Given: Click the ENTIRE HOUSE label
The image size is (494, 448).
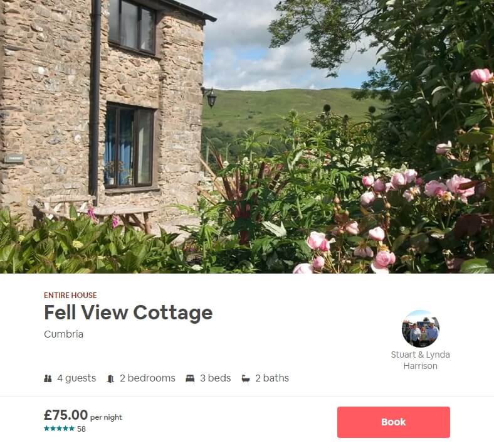Looking at the screenshot, I should (70, 295).
